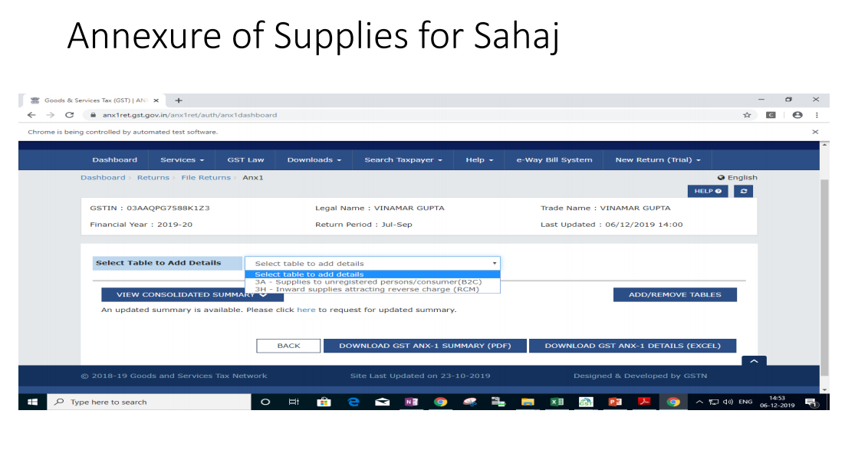Click the BACK button

[288, 346]
